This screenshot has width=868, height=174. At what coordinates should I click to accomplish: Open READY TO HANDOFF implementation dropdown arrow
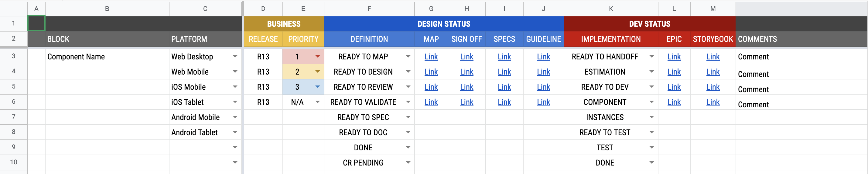651,57
